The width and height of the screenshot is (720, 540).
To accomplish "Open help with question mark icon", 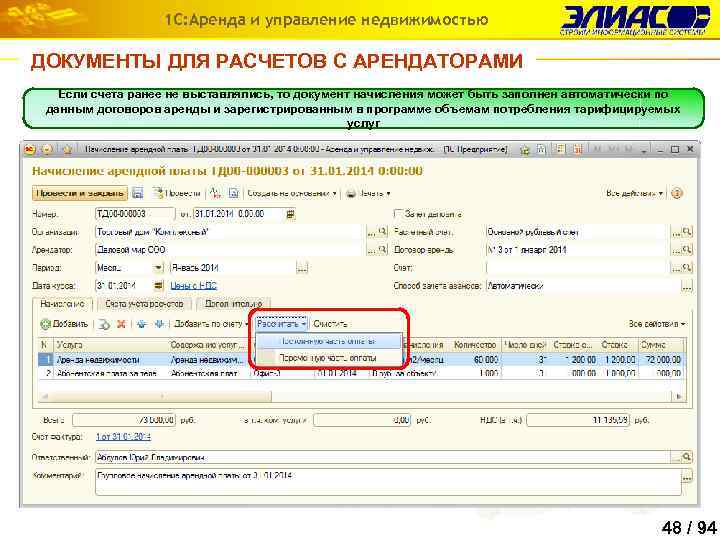I will pyautogui.click(x=676, y=193).
